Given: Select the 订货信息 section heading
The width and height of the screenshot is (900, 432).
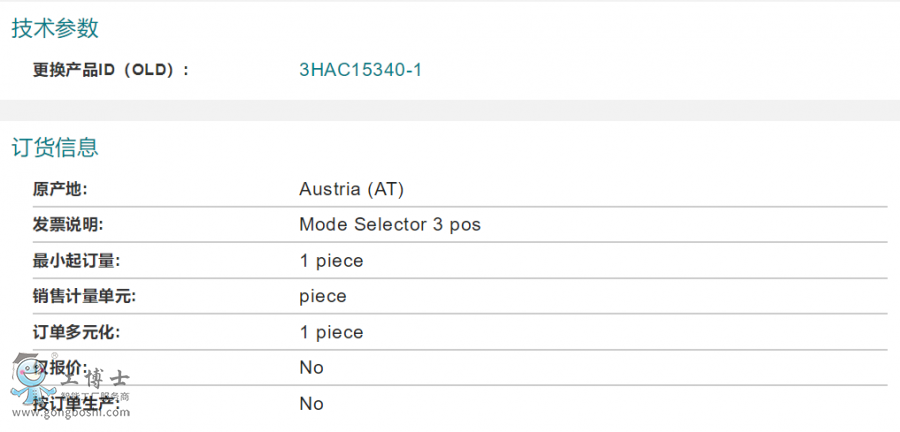Looking at the screenshot, I should [x=55, y=148].
